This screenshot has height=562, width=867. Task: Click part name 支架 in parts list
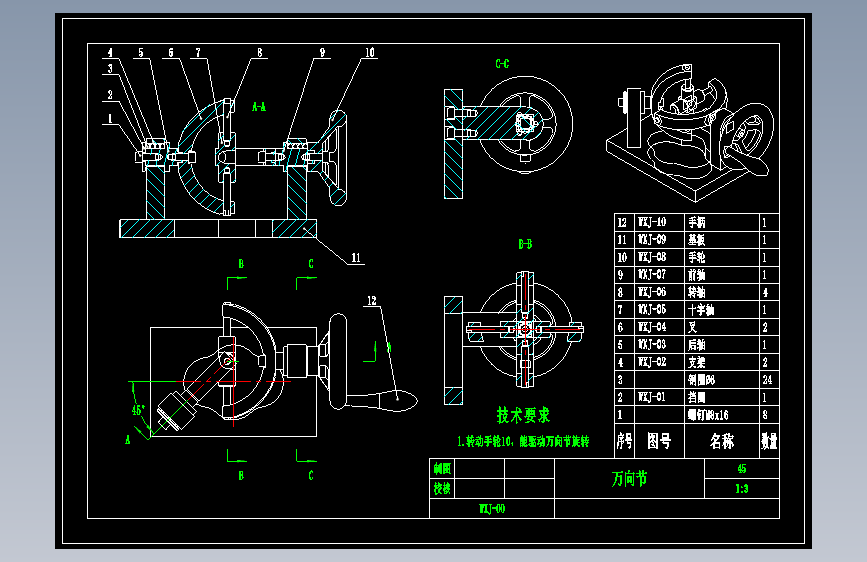coord(697,362)
